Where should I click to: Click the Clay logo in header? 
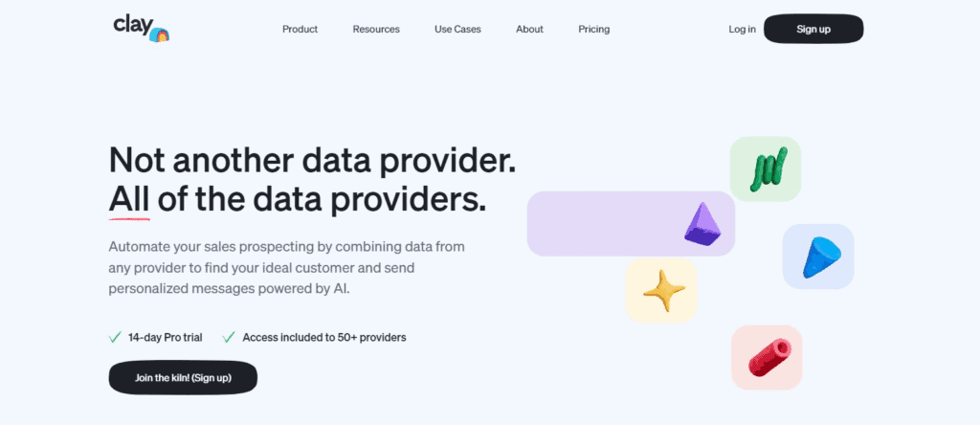tap(142, 29)
